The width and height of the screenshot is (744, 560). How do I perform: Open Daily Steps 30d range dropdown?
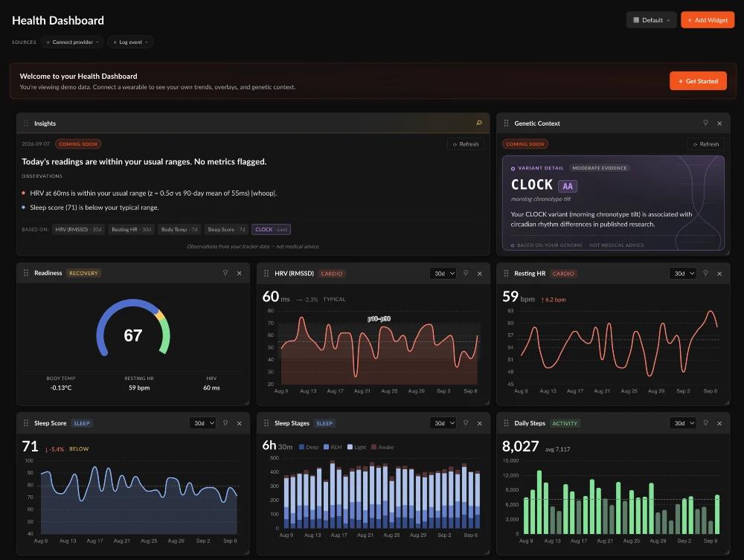[x=683, y=423]
